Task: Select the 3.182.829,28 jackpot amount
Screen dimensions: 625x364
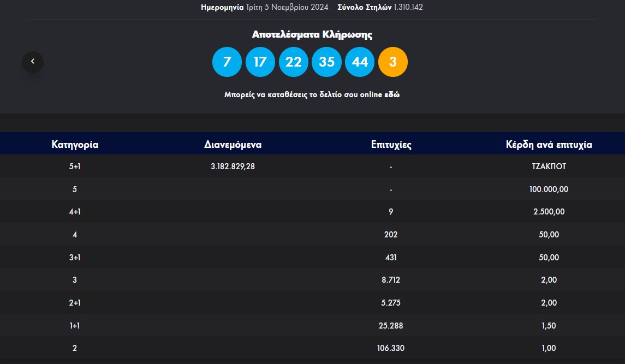Action: point(233,166)
